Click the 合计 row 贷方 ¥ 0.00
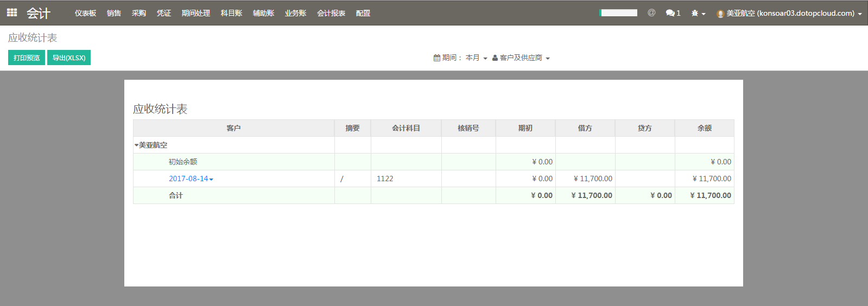868x306 pixels. 661,195
